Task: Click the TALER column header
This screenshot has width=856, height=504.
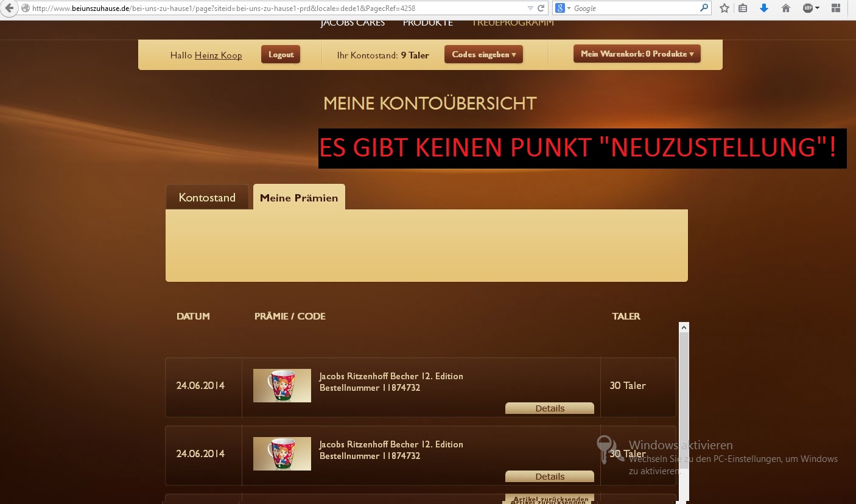Action: tap(626, 317)
